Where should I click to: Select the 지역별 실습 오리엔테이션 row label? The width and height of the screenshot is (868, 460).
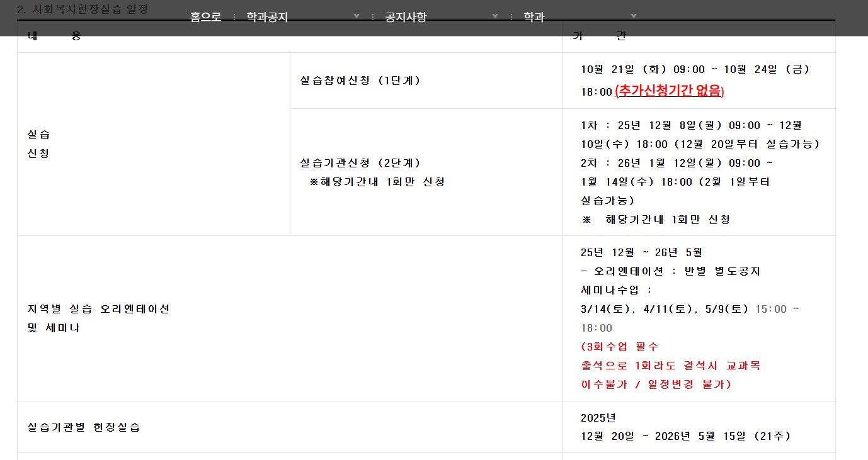click(x=99, y=309)
